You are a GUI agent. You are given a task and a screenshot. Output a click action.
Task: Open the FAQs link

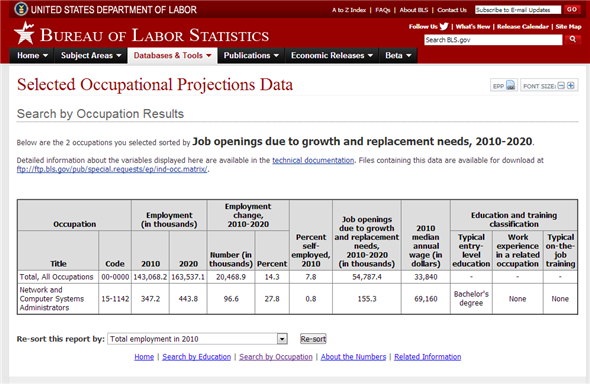pos(383,10)
